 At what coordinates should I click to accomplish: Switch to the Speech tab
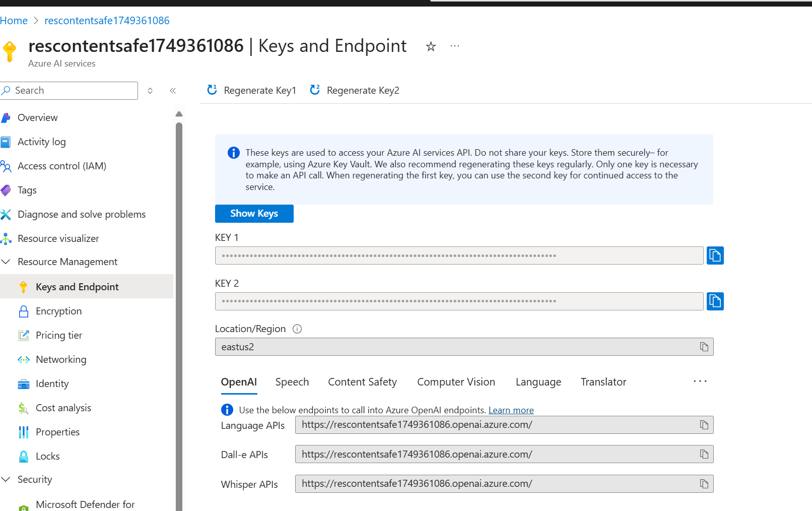[x=292, y=382]
